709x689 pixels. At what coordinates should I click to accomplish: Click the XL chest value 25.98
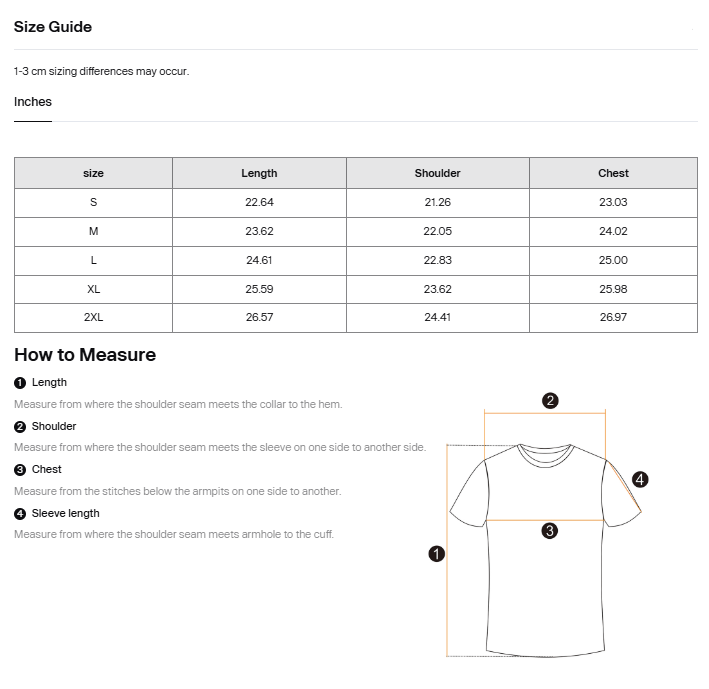613,289
